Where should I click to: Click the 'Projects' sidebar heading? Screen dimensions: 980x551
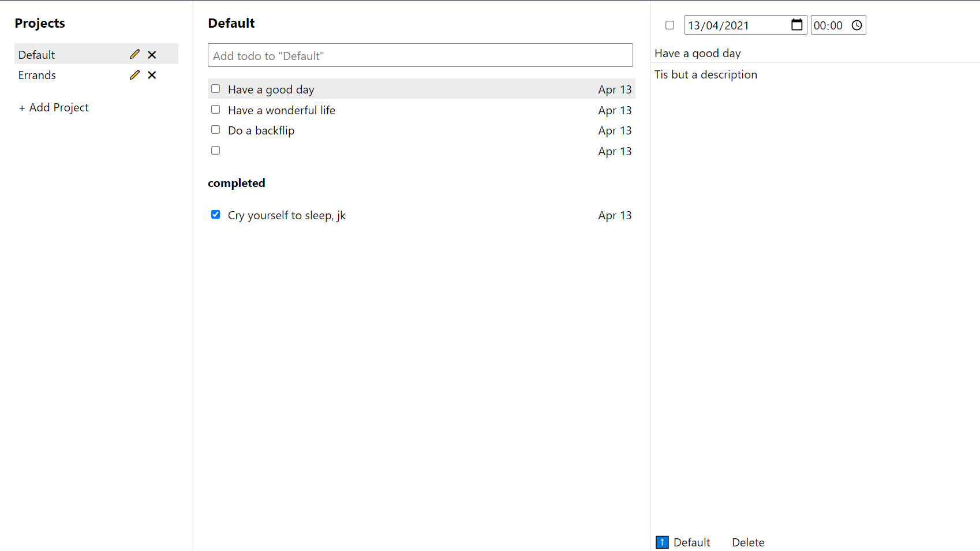pos(40,23)
